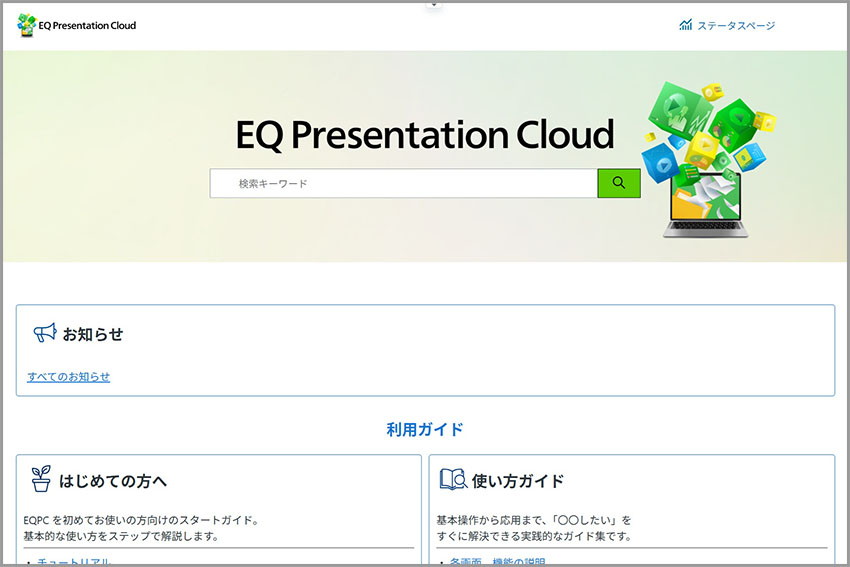Open the すべてのお知らせ link
This screenshot has width=850, height=567.
pyautogui.click(x=68, y=377)
